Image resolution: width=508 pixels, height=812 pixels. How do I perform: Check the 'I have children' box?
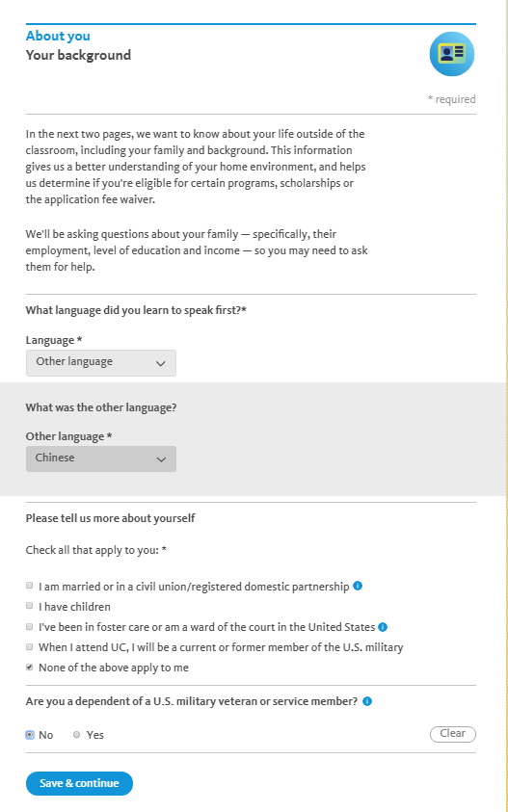click(x=30, y=606)
